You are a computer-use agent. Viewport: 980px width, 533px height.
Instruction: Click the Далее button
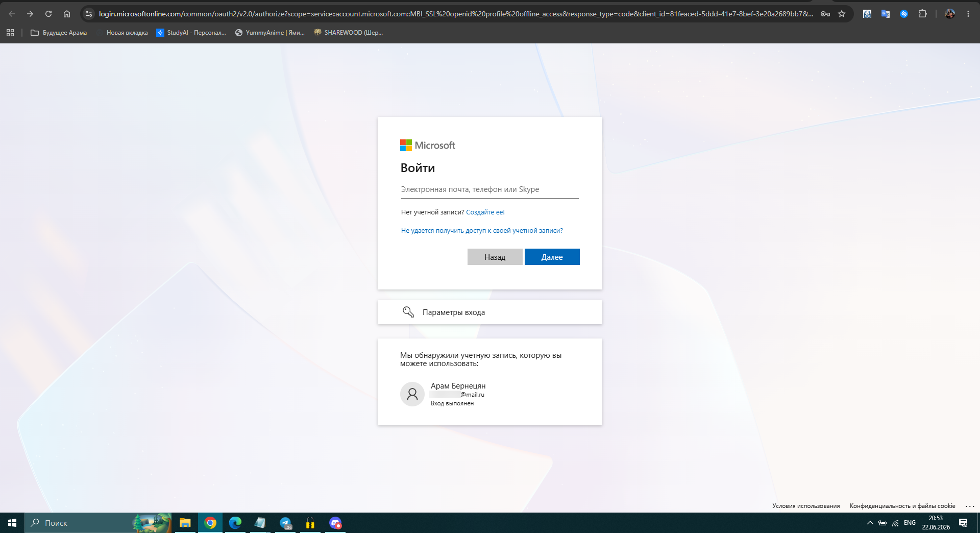pos(552,257)
